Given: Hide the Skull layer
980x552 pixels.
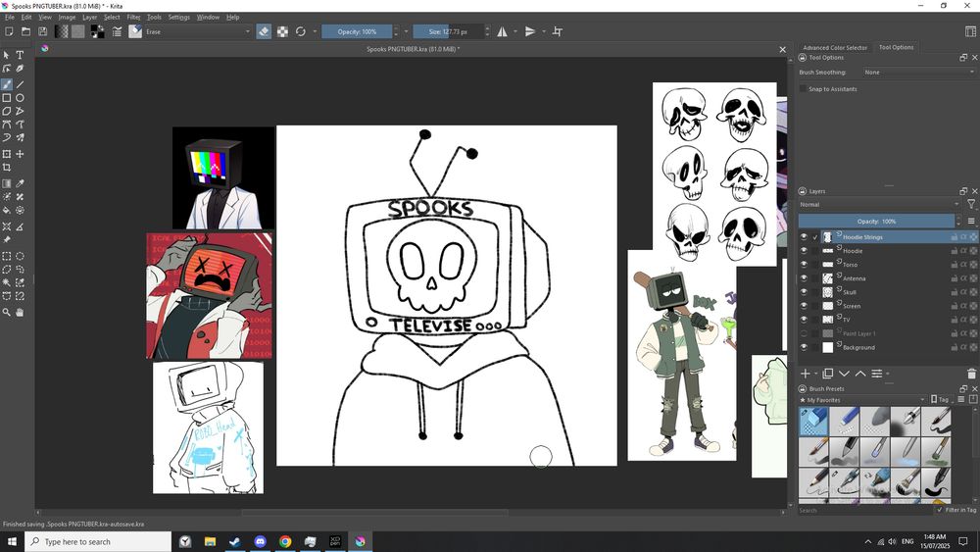Looking at the screenshot, I should point(804,292).
